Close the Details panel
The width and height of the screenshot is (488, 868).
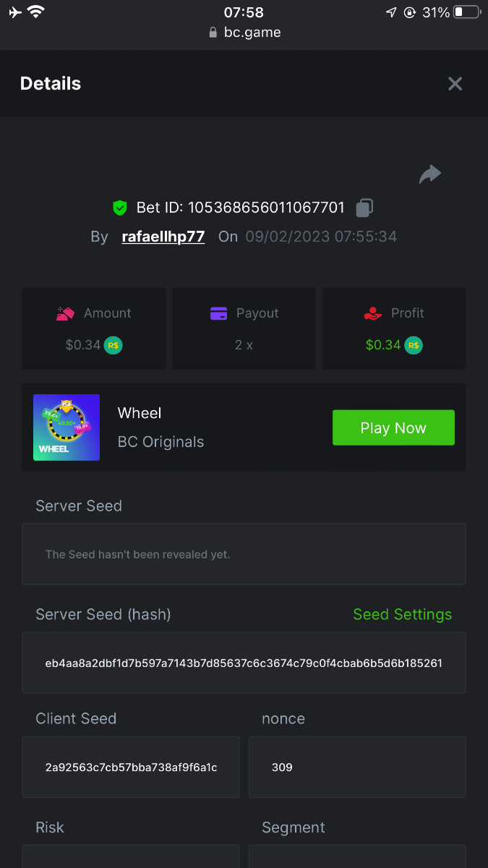click(455, 84)
